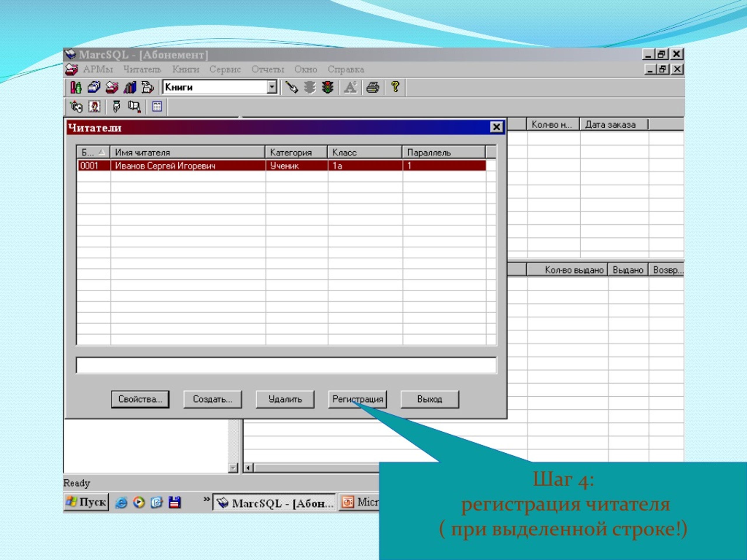The image size is (747, 560).
Task: Expand the Книги dropdown arrow
Action: click(x=272, y=87)
